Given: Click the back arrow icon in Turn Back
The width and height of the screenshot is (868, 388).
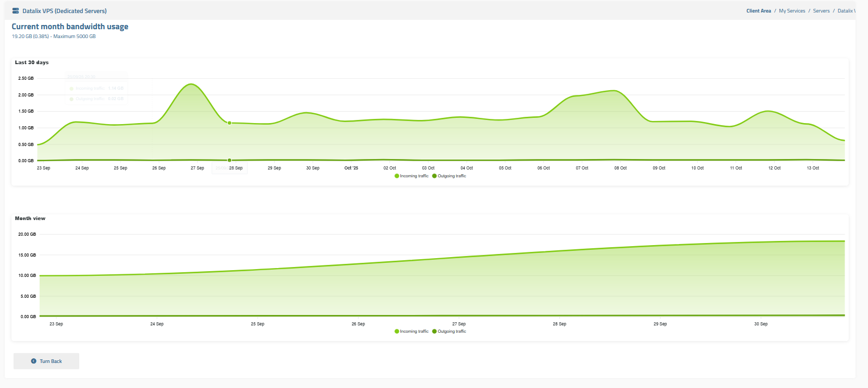Looking at the screenshot, I should (34, 361).
